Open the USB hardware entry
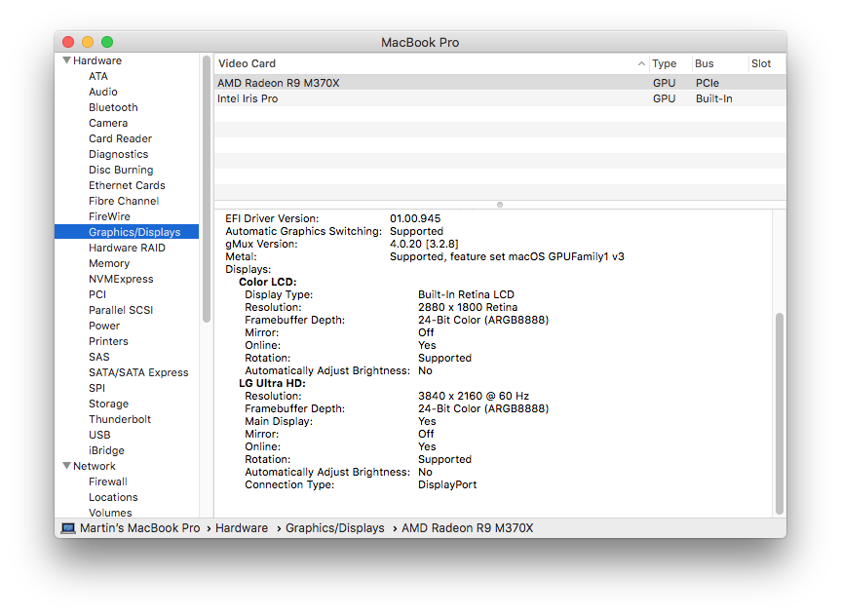841x616 pixels. (x=99, y=435)
